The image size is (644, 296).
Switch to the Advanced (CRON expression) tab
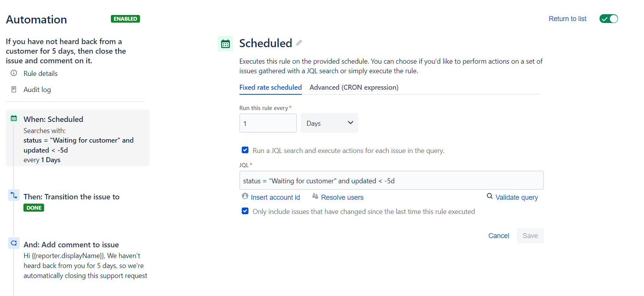(353, 87)
